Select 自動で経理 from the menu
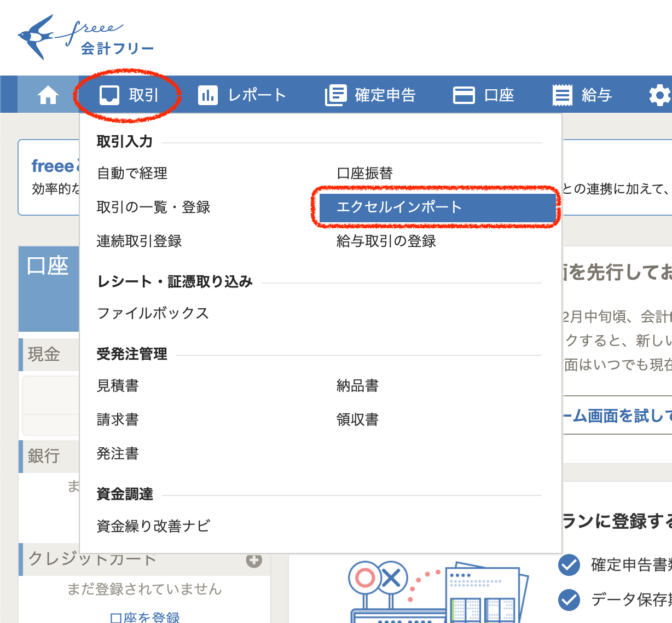 [x=132, y=174]
